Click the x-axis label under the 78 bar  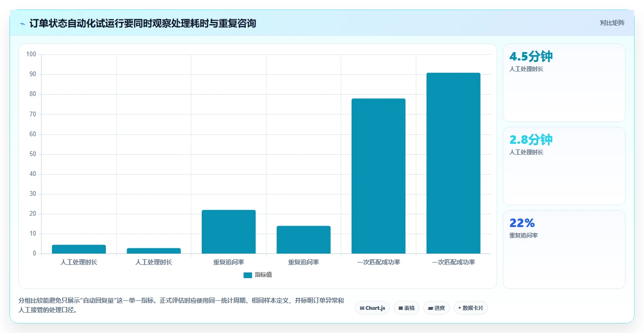[x=378, y=262]
